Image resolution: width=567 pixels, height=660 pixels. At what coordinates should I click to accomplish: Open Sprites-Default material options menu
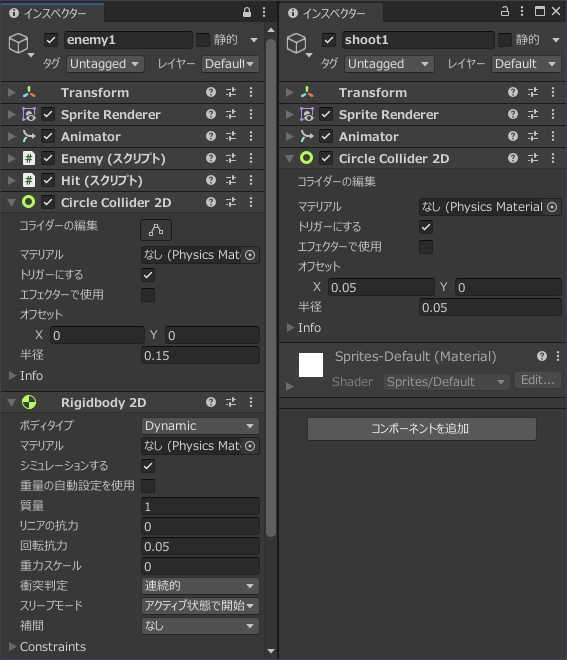click(558, 357)
